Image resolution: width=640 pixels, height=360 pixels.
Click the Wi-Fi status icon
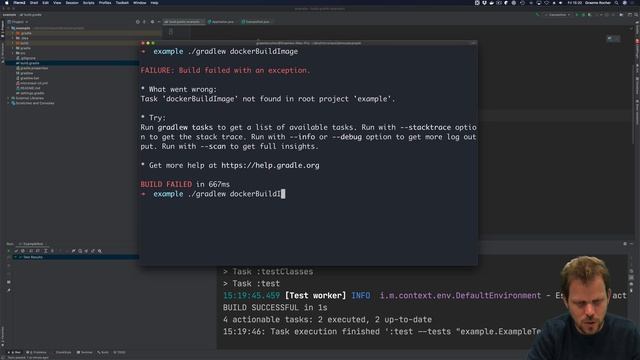[x=547, y=3]
